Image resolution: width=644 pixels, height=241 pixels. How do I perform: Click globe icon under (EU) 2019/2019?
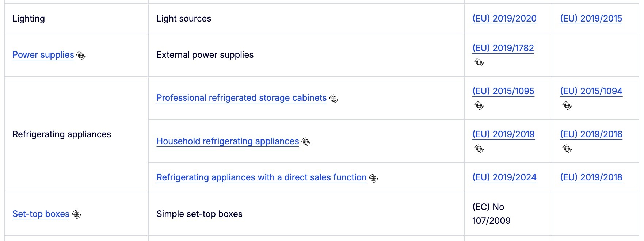click(479, 149)
